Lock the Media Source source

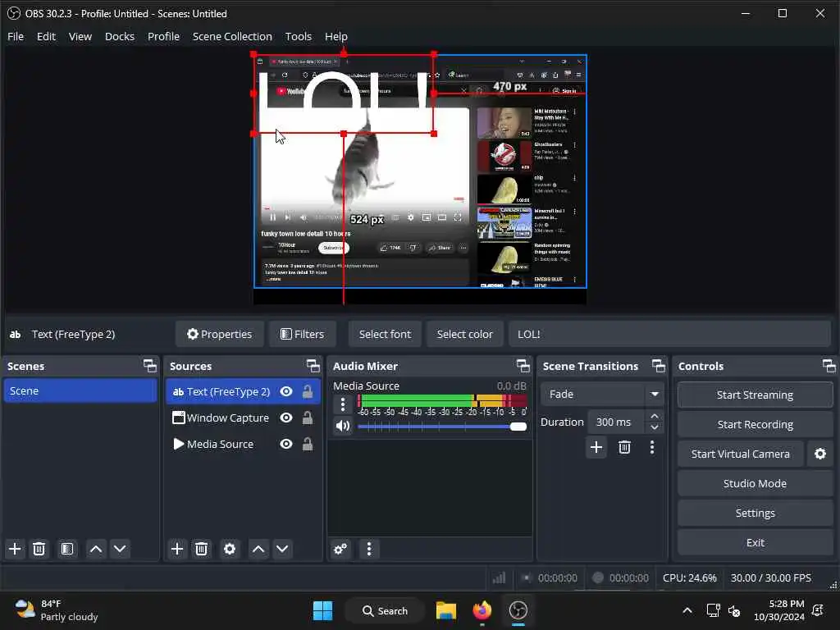pyautogui.click(x=308, y=444)
